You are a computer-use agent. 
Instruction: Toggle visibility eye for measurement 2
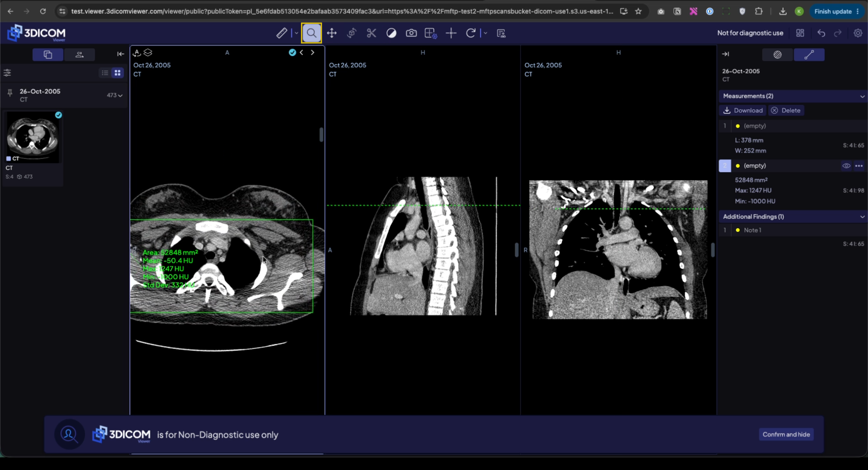[846, 166]
